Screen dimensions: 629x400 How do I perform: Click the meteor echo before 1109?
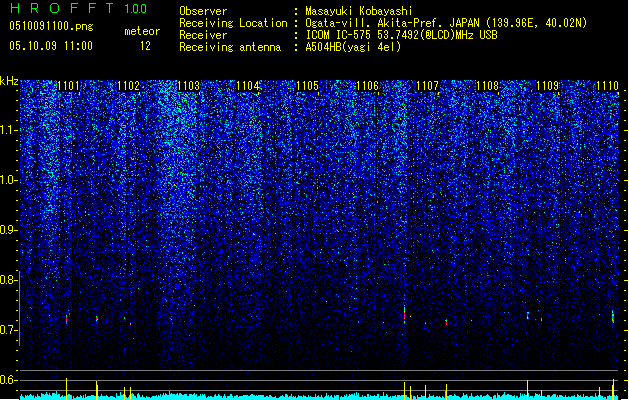click(528, 315)
